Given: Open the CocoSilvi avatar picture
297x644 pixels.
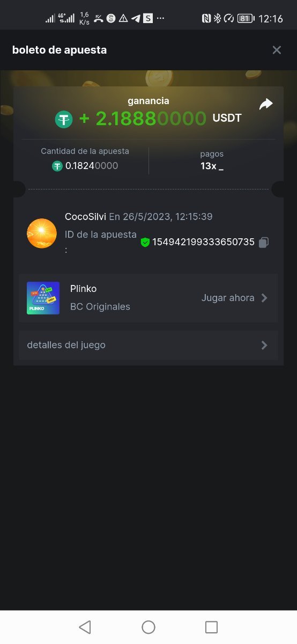Looking at the screenshot, I should 42,233.
